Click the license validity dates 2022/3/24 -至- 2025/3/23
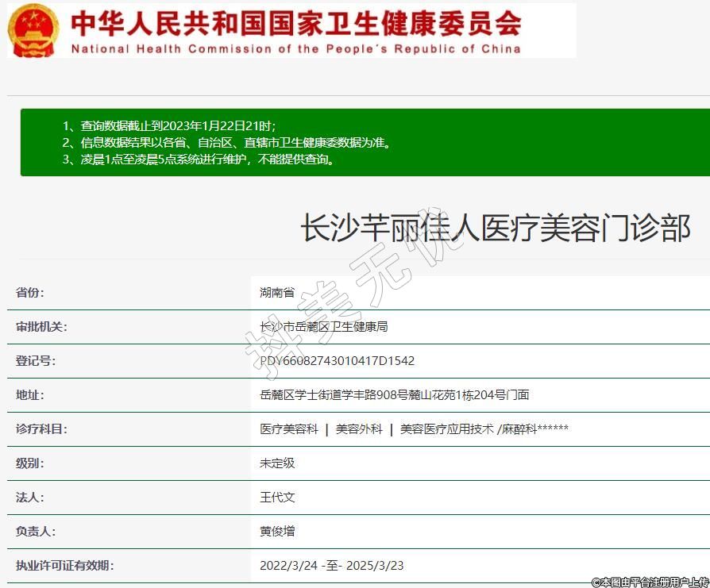The image size is (710, 588). 331,565
